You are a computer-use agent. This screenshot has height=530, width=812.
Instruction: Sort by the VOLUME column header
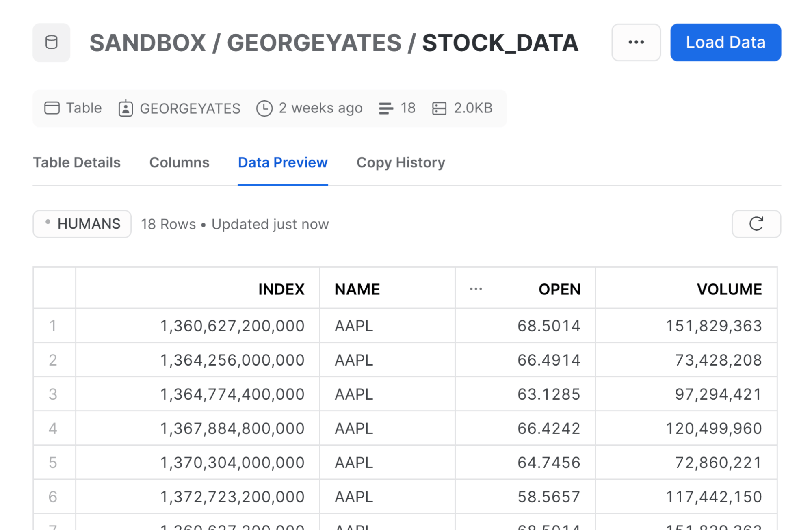coord(729,289)
